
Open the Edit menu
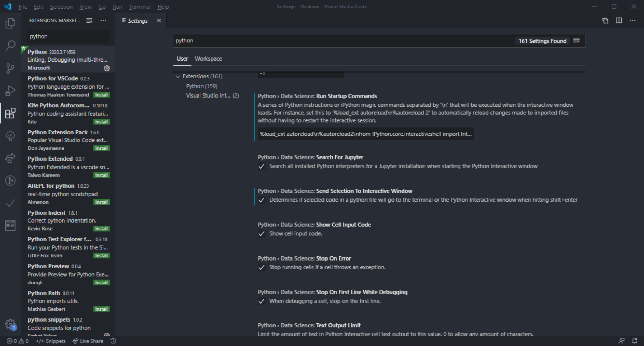pyautogui.click(x=38, y=7)
